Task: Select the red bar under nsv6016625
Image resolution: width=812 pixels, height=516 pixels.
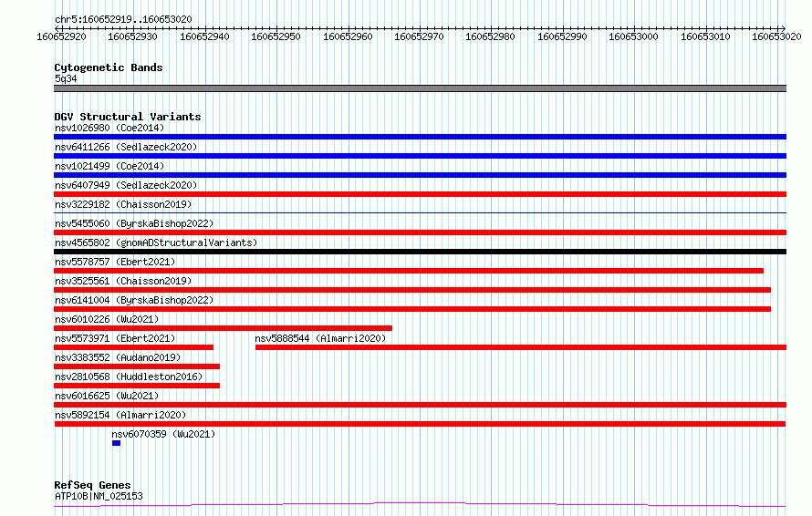Action: coord(420,405)
